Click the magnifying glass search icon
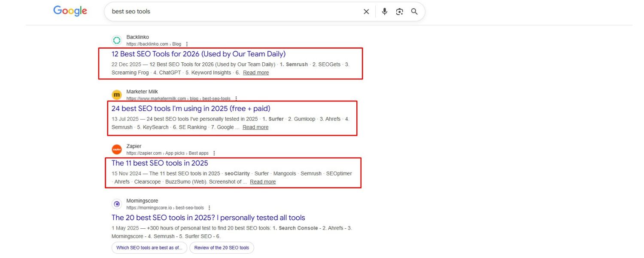The image size is (644, 258). coord(414,12)
